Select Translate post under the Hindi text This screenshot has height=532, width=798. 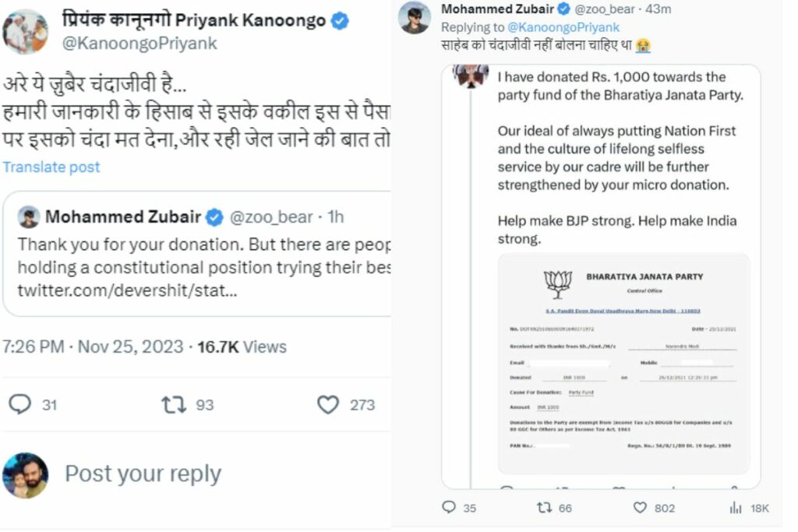click(51, 167)
